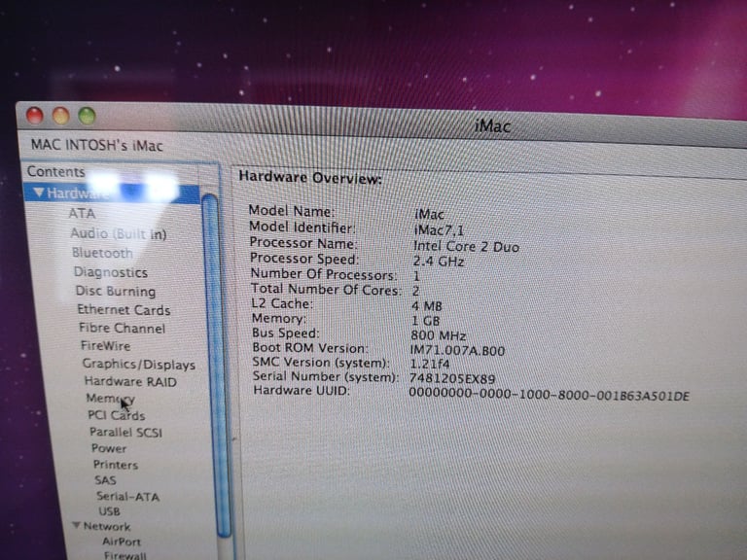The height and width of the screenshot is (560, 747).
Task: Open Disc Burning info
Action: coord(116,291)
